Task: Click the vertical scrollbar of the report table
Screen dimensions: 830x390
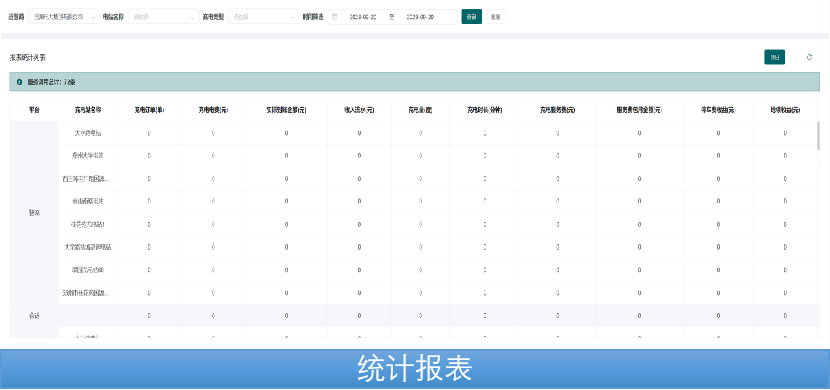Action: tap(818, 136)
